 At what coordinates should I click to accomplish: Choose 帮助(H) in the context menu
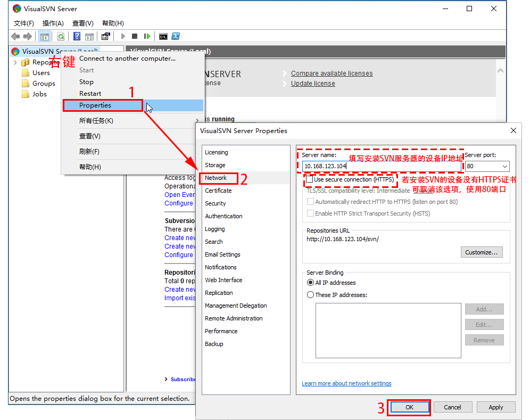133,167
